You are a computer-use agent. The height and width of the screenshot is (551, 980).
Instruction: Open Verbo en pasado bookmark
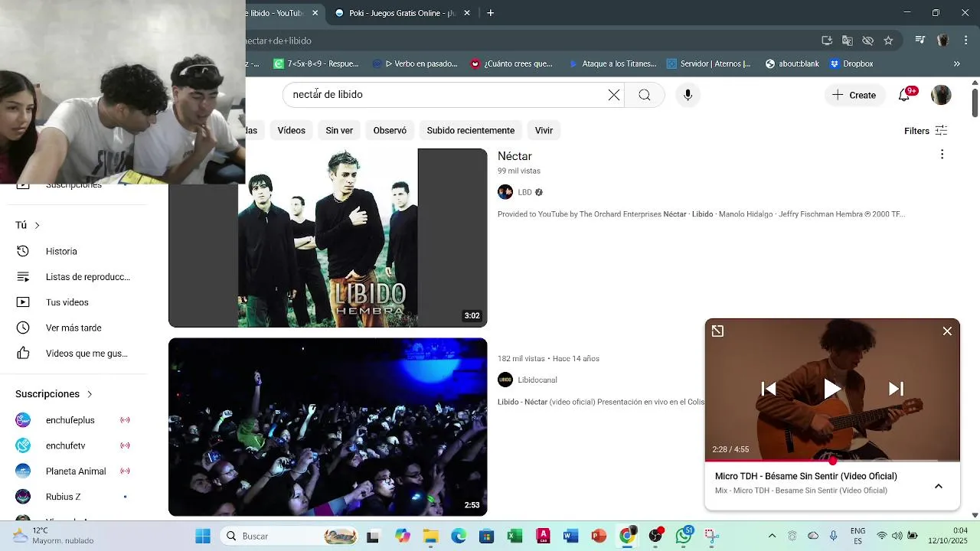coord(414,64)
